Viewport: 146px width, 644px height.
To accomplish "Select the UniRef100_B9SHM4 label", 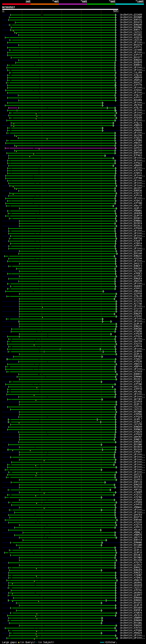I will pos(131,100).
